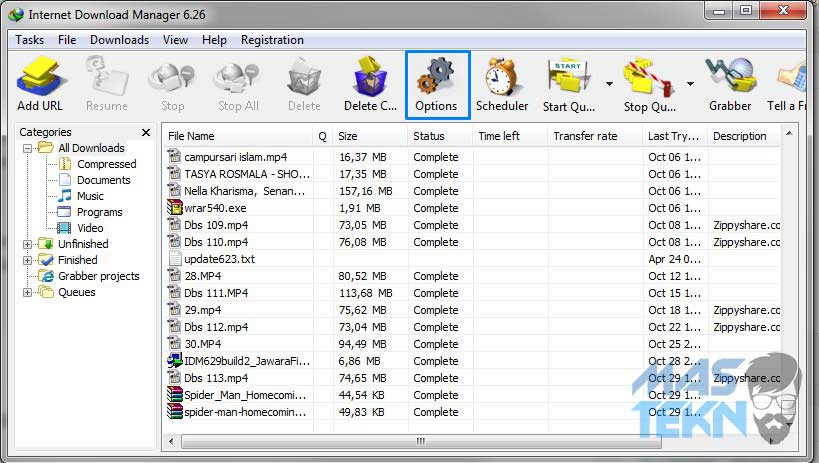Click the campursari islam.mp4 file icon

(x=174, y=156)
